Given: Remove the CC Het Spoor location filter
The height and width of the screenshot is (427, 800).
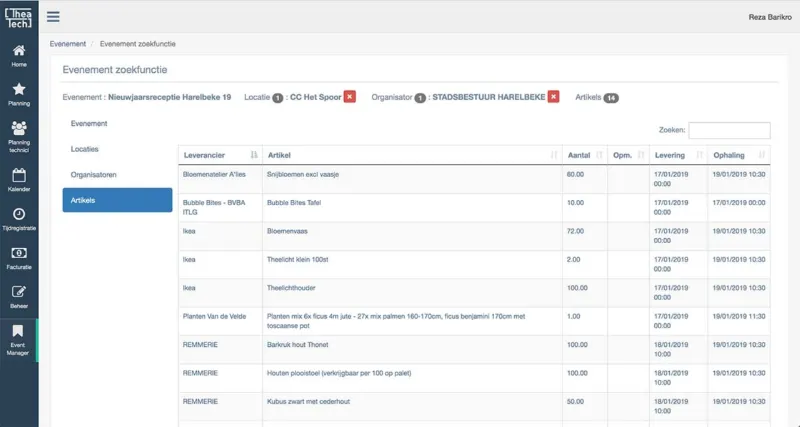Looking at the screenshot, I should coord(349,97).
